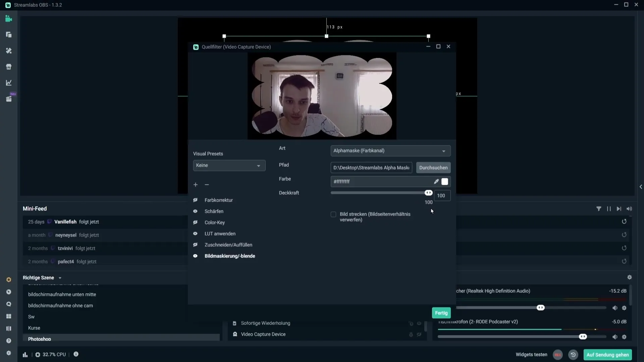The width and height of the screenshot is (644, 362).
Task: Enable Bild strecken checkbox
Action: coord(333,215)
